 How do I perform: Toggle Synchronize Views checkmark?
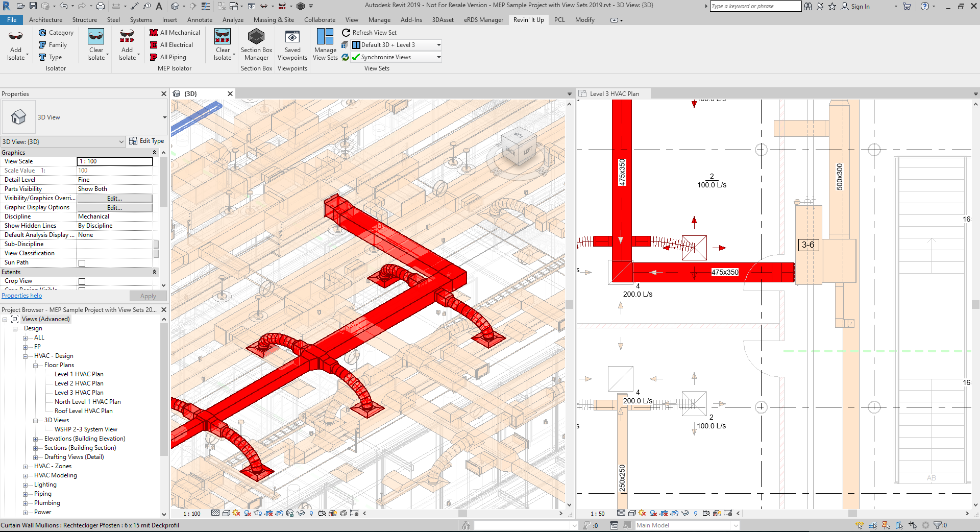[356, 57]
